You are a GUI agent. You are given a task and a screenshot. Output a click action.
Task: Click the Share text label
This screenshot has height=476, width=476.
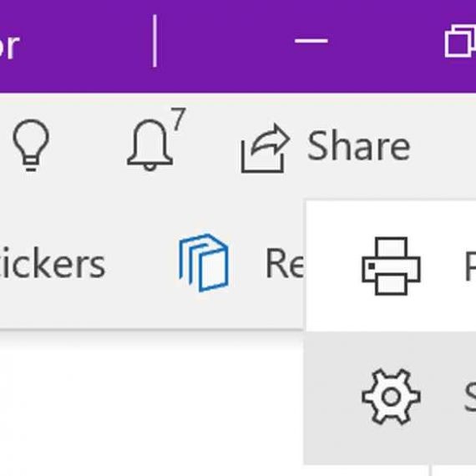[x=359, y=146]
